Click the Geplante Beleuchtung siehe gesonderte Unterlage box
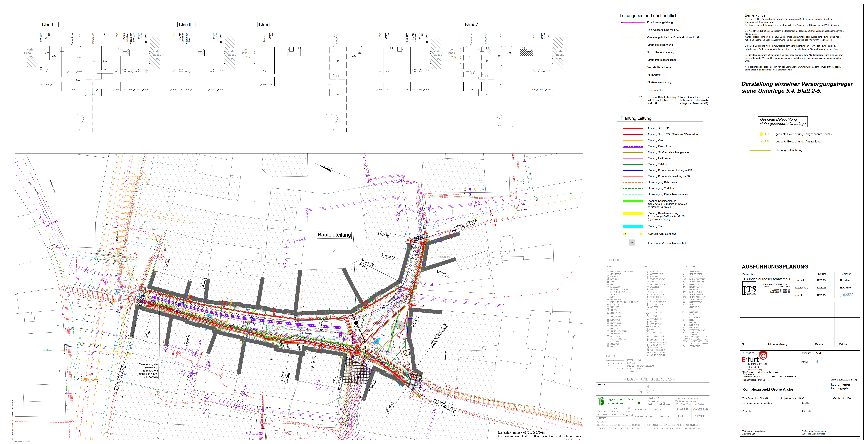The height and width of the screenshot is (444, 868). tap(783, 122)
